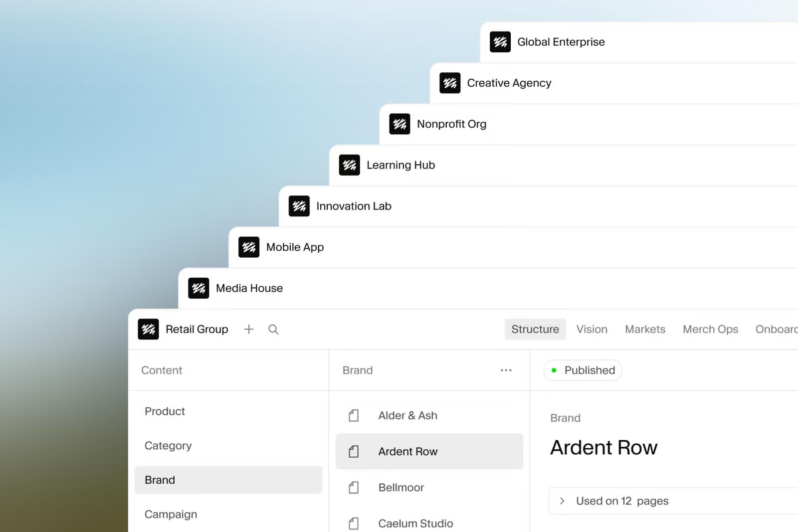This screenshot has width=798, height=532.
Task: Click the Innovation Lab window title
Action: pyautogui.click(x=354, y=206)
